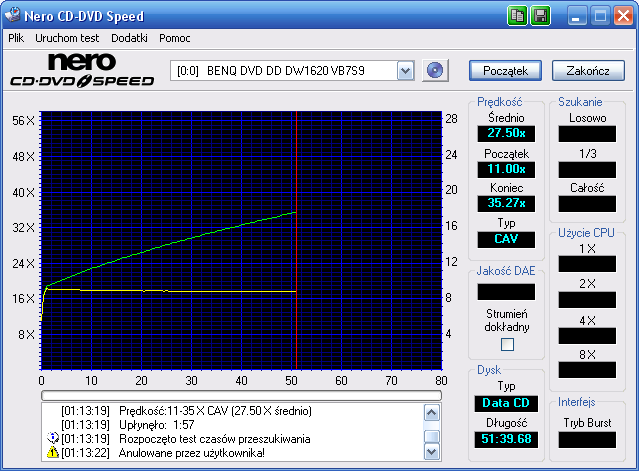Click the progress bar below the graph
Viewport: 639px width, 471px height.
241,395
